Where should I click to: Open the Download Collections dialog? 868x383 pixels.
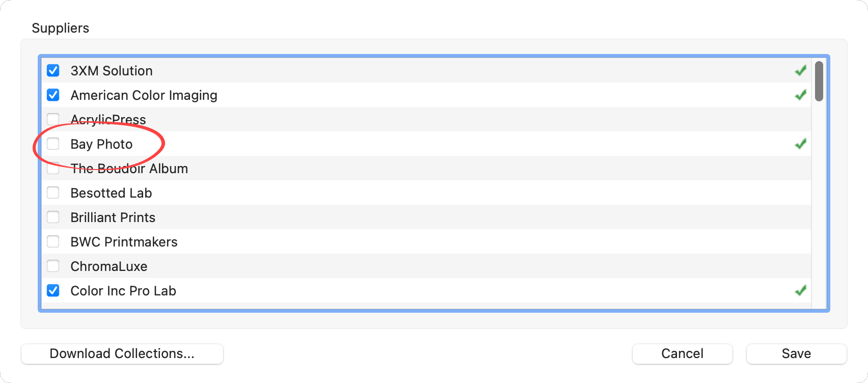(122, 354)
